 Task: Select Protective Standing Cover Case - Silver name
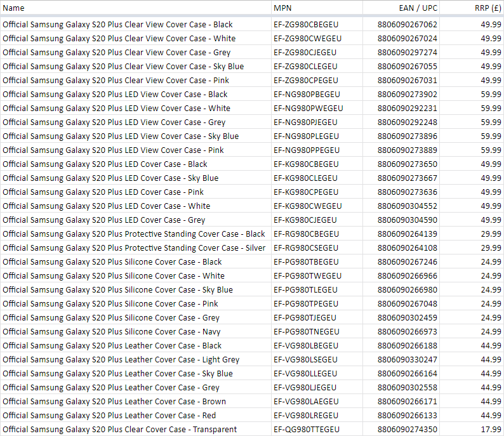pos(134,248)
